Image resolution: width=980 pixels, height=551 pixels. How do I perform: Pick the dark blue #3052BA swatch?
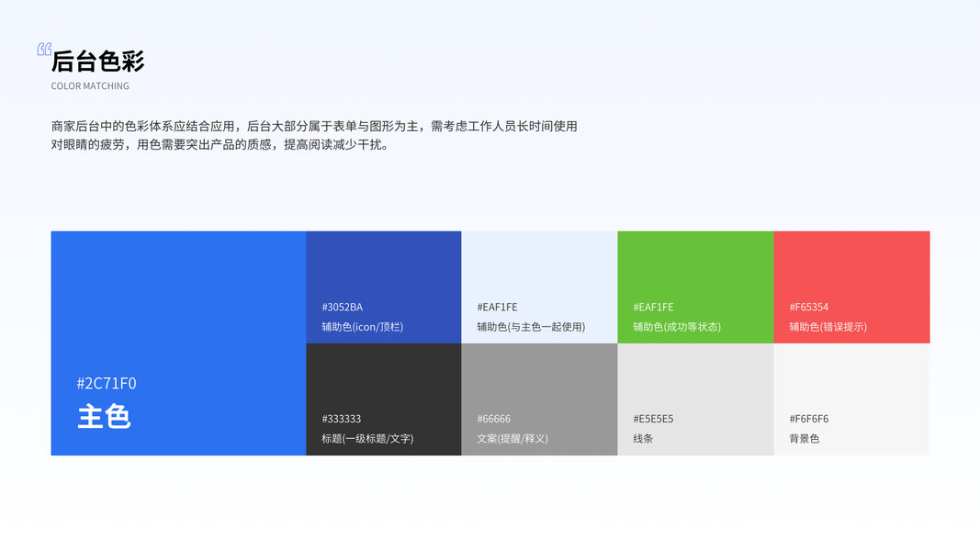pos(384,287)
